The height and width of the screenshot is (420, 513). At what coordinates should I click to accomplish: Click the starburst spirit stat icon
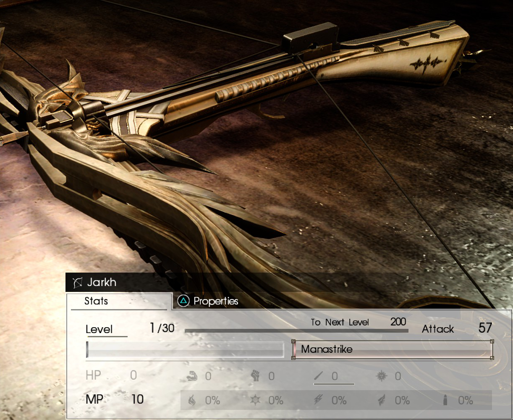point(381,376)
